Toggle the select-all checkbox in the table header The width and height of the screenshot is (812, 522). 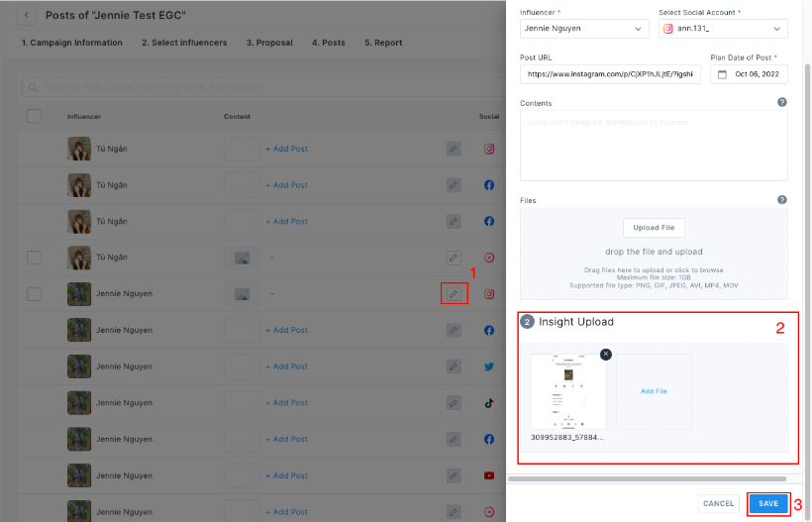point(34,116)
